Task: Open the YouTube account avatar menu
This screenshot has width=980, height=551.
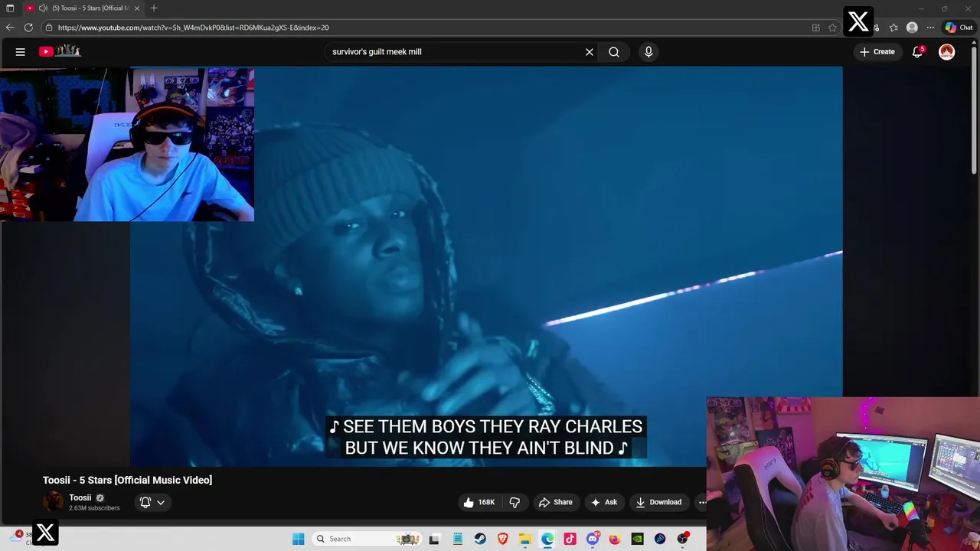Action: (x=947, y=52)
